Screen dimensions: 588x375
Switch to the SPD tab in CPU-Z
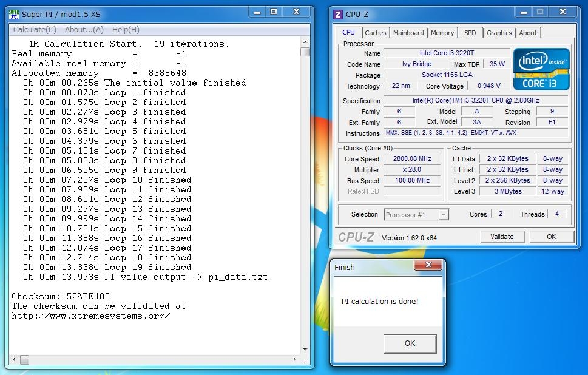point(470,33)
